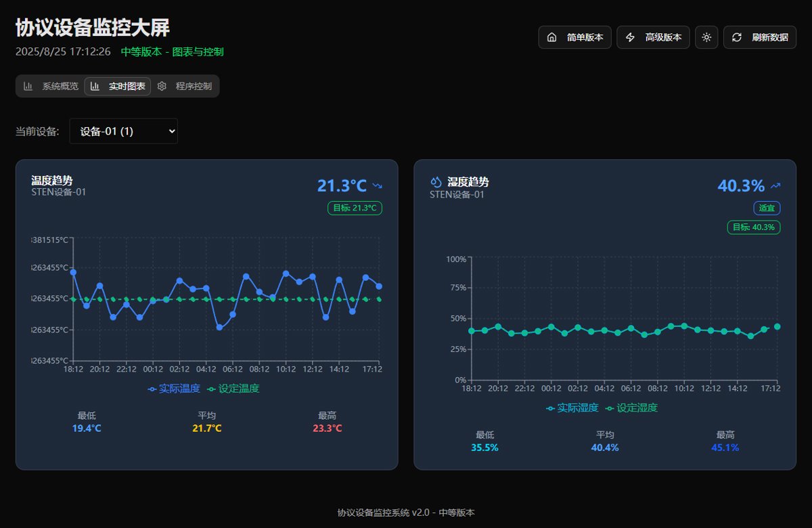Select the 实时图表 tab
812x528 pixels.
(x=118, y=86)
